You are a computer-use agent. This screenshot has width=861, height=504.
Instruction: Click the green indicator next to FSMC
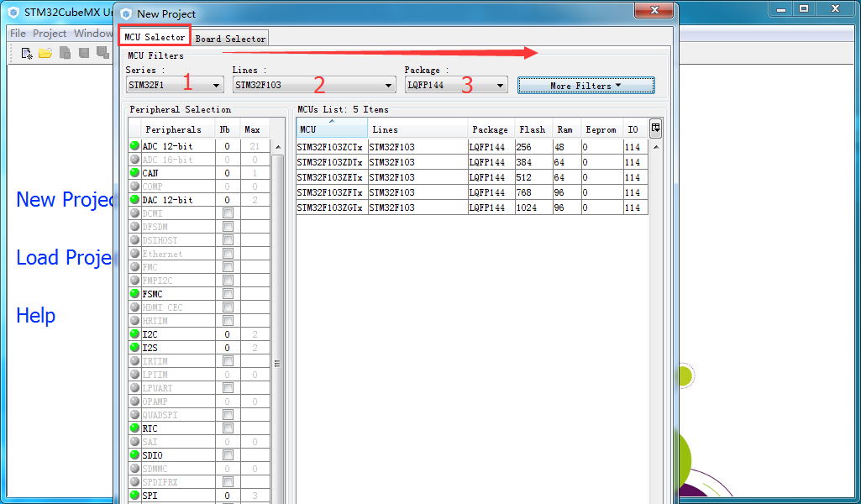pyautogui.click(x=134, y=294)
